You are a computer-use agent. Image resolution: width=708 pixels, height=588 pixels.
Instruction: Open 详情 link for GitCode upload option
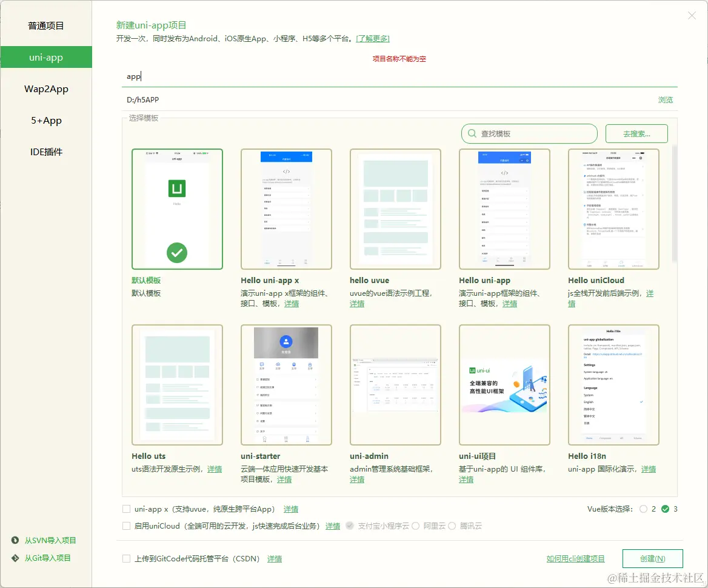tap(275, 559)
